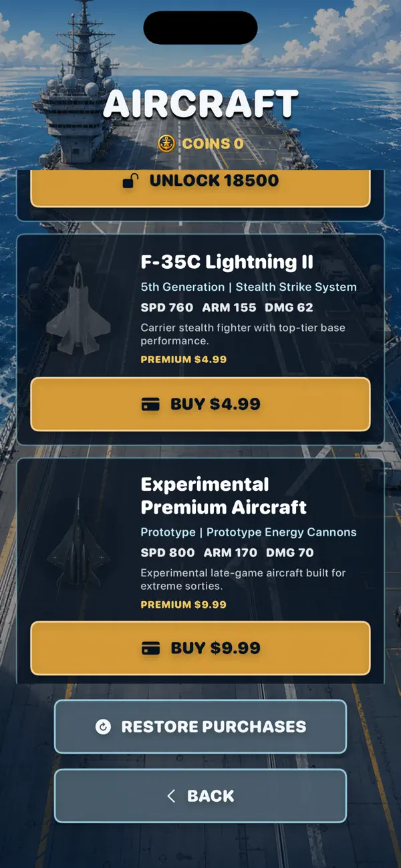
Task: Tap the circular restore arrow icon
Action: coord(103,727)
